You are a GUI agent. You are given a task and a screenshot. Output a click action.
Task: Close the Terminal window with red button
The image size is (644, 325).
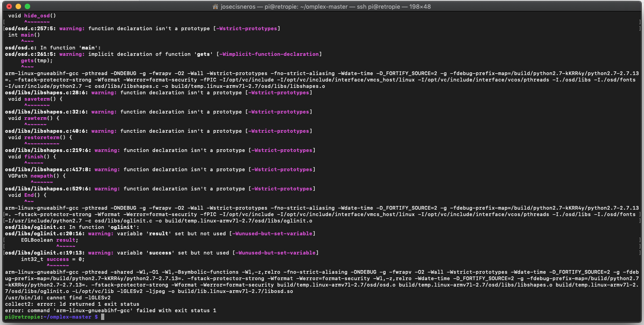click(x=9, y=7)
